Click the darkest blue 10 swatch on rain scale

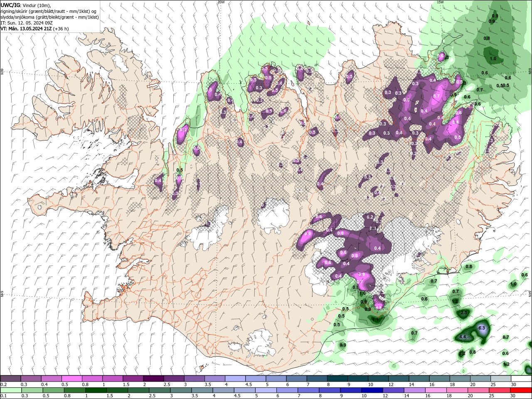tap(371, 390)
